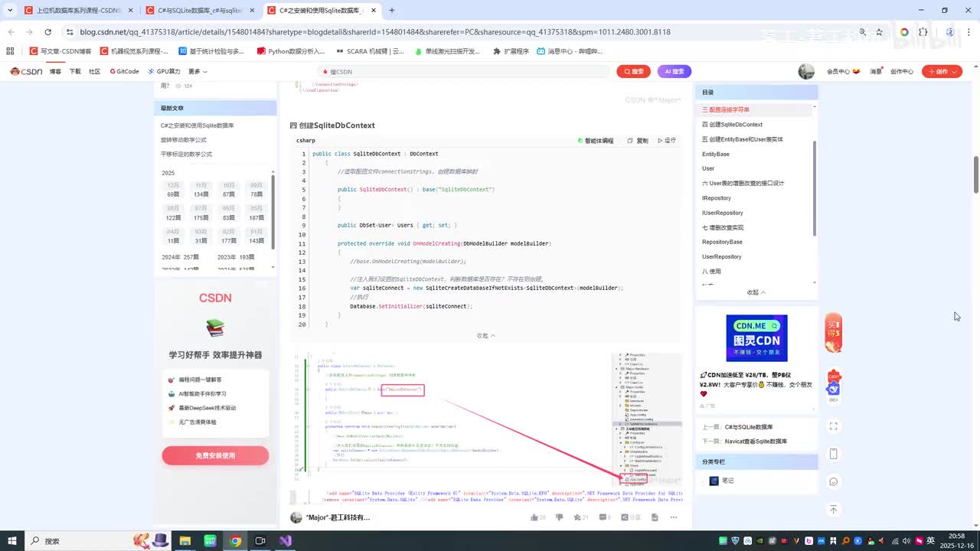Click 博客 in CSDN navigation
This screenshot has height=551, width=980.
[x=55, y=71]
